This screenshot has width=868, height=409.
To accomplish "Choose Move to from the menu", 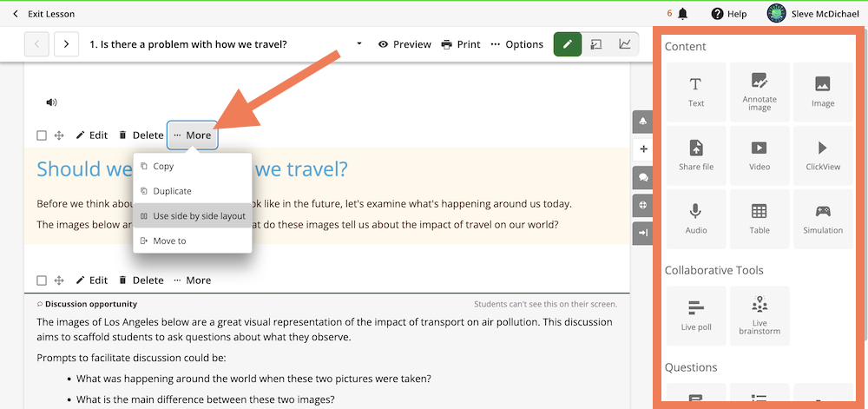I will (193, 241).
